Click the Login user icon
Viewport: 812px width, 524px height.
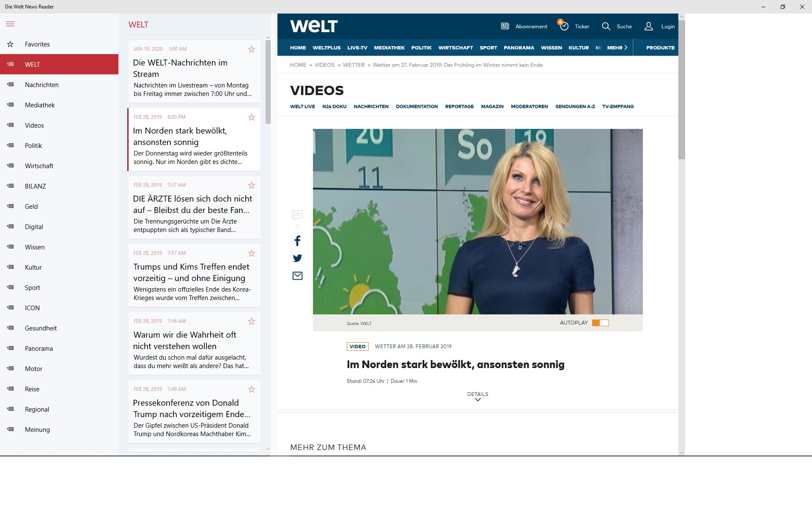click(x=648, y=26)
